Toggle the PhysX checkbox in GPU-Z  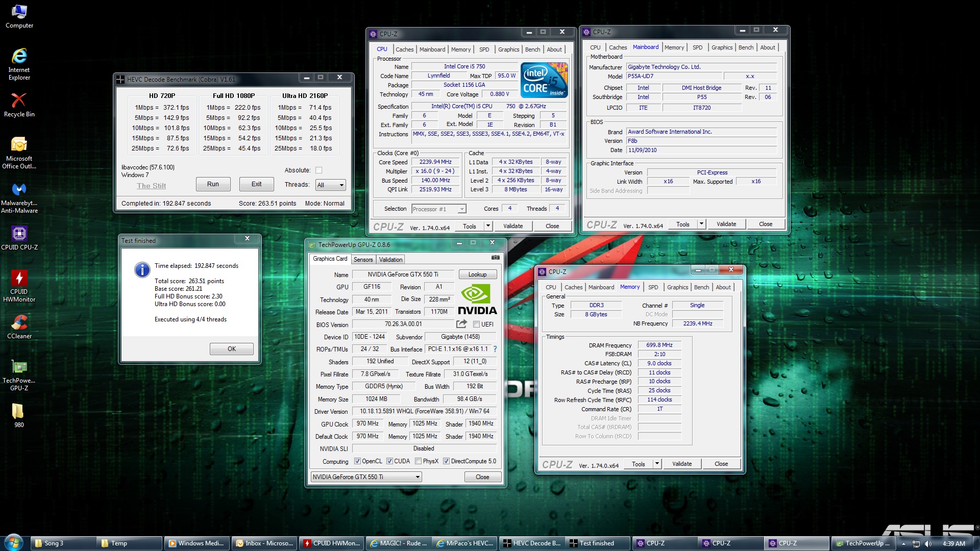418,461
